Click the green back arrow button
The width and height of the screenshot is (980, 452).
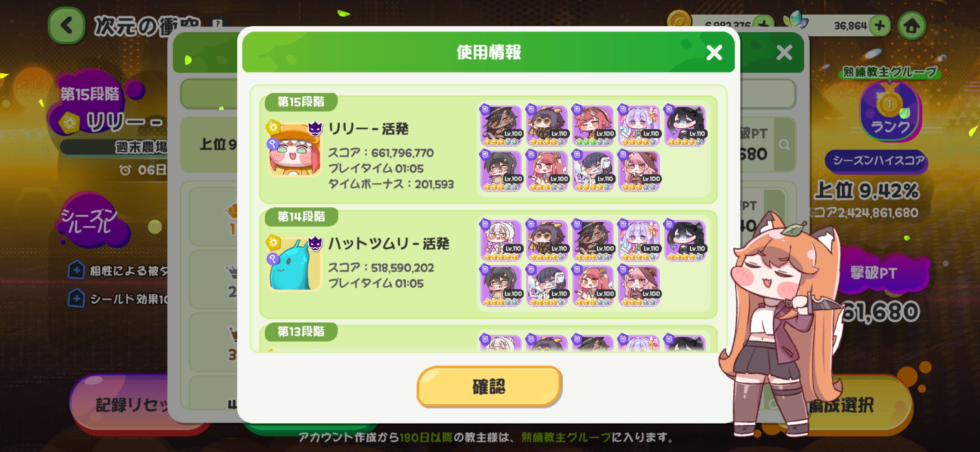[x=67, y=25]
